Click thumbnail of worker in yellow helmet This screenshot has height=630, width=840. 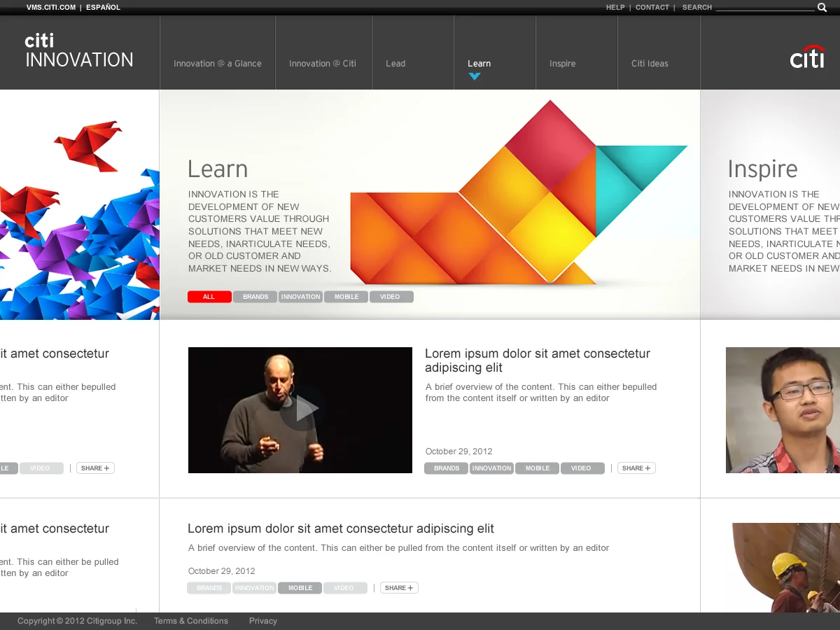[786, 568]
